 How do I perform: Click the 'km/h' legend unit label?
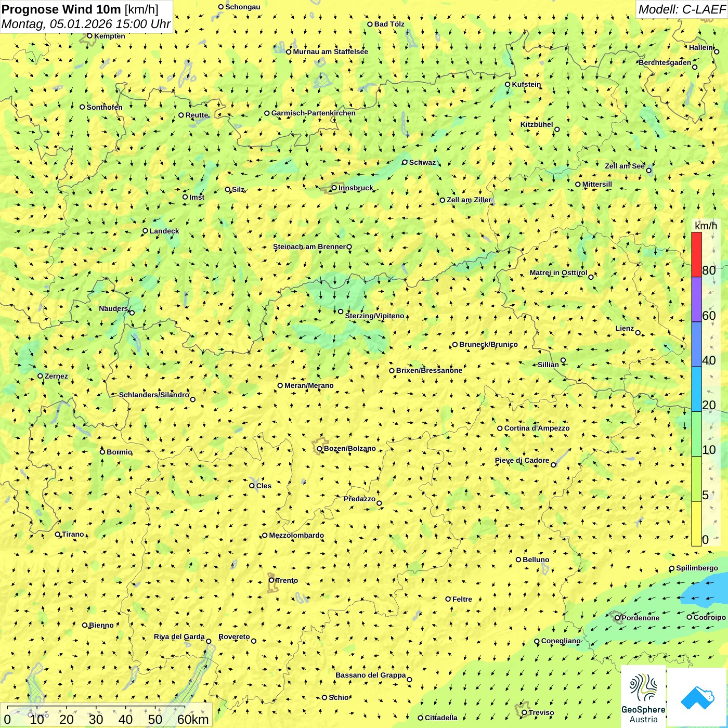click(706, 226)
